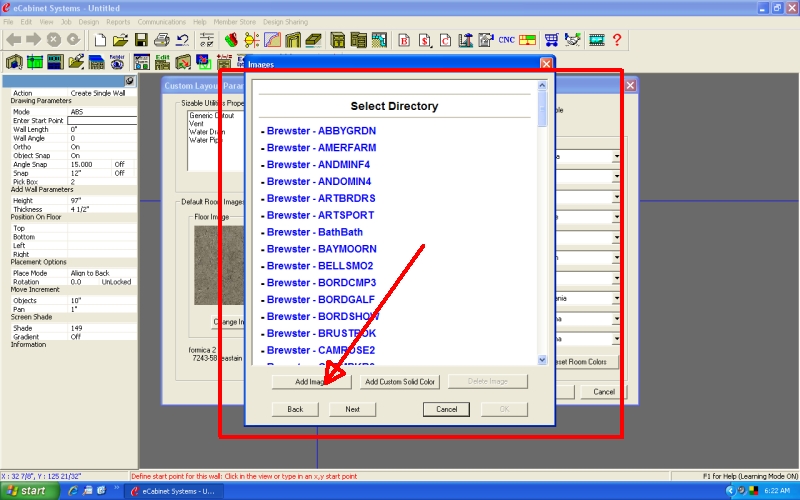Open the Design menu

pos(88,22)
